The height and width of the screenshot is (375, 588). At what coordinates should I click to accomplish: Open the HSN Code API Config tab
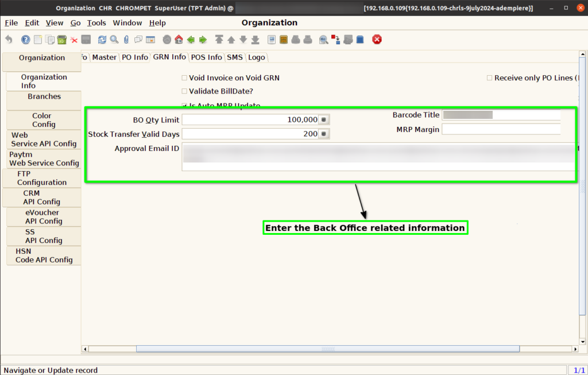pos(44,256)
